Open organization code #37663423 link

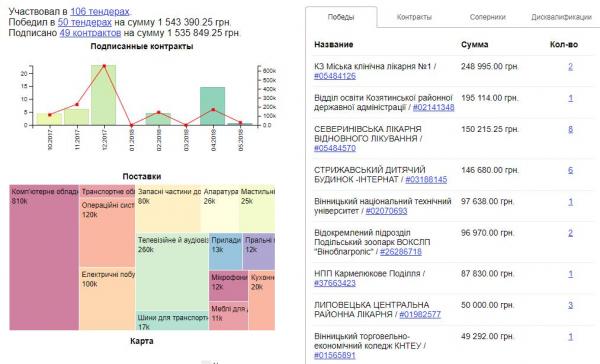(335, 283)
